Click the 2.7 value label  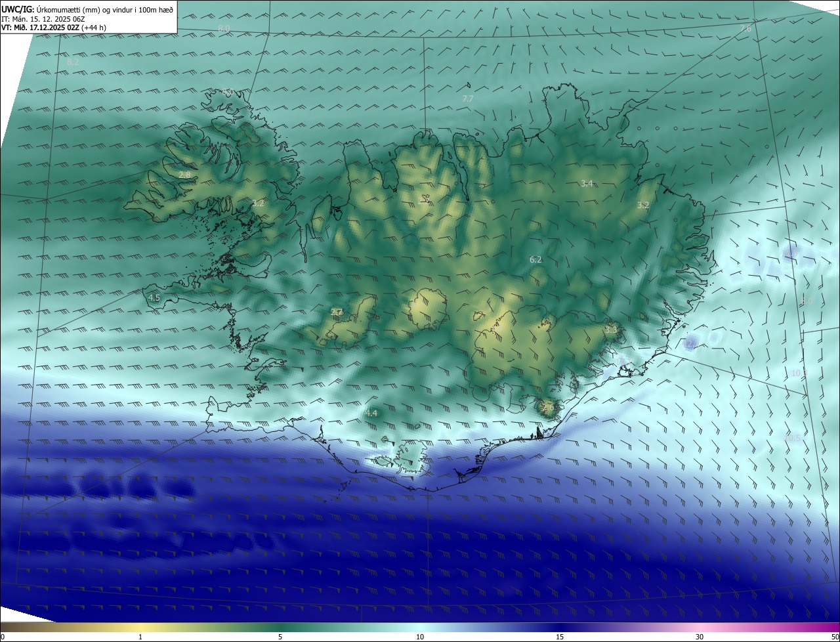(337, 312)
